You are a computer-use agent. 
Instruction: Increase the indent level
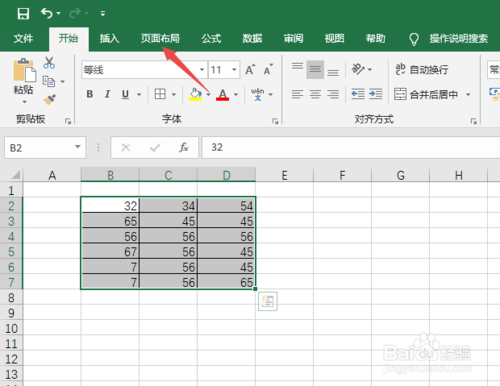(x=376, y=94)
